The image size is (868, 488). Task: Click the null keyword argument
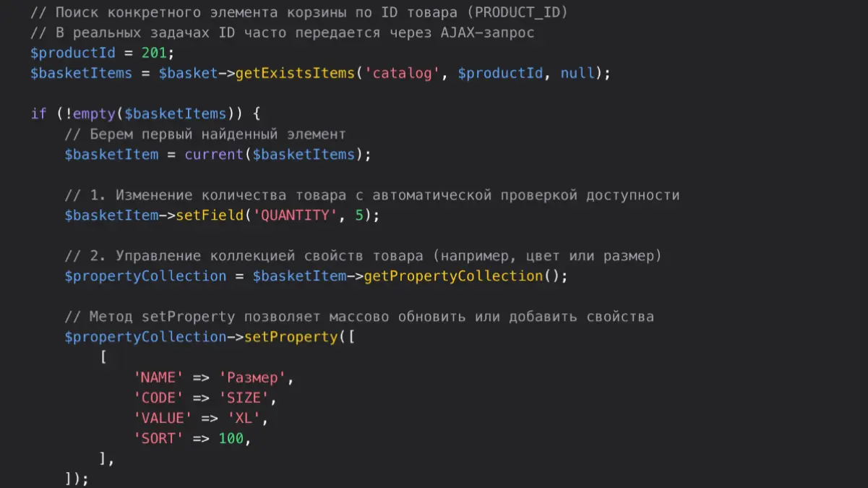click(577, 73)
